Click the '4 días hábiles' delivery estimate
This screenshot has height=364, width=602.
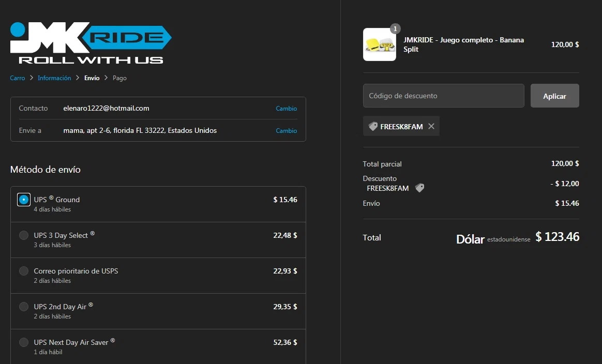pos(52,209)
